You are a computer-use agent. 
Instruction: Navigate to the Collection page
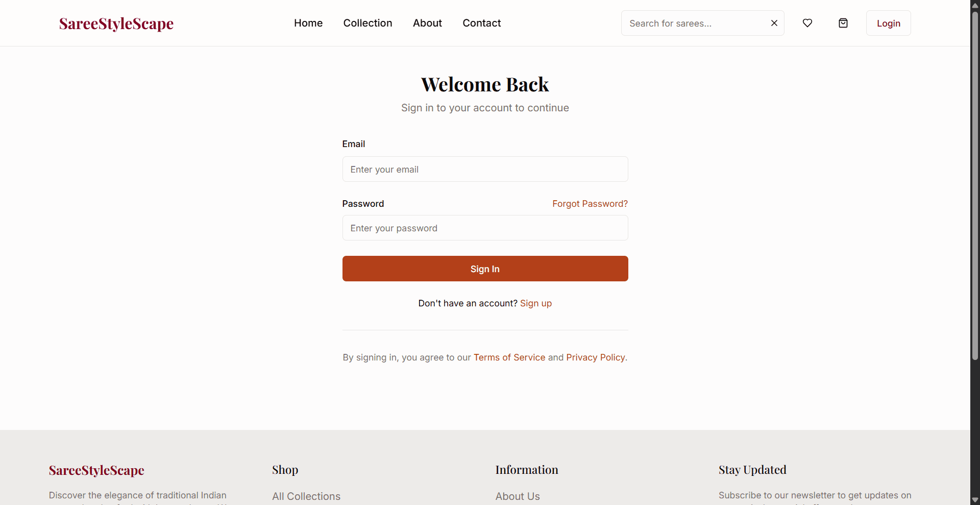coord(367,23)
